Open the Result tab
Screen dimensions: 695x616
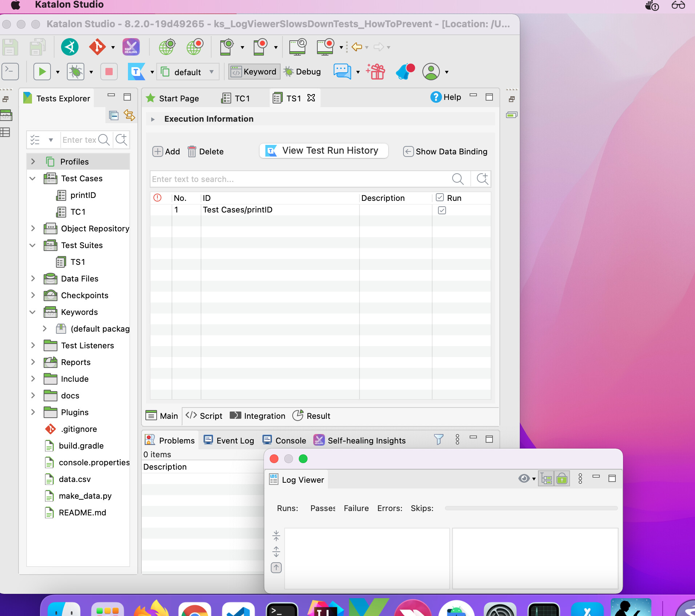(x=312, y=416)
